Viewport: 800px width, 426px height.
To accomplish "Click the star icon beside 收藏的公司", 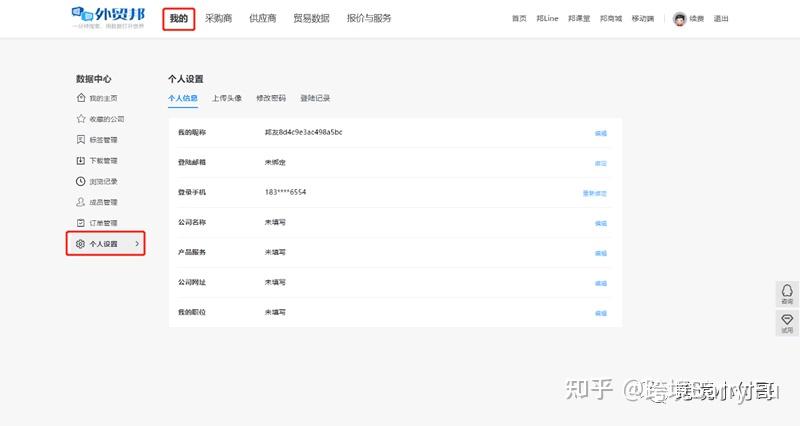I will point(81,118).
